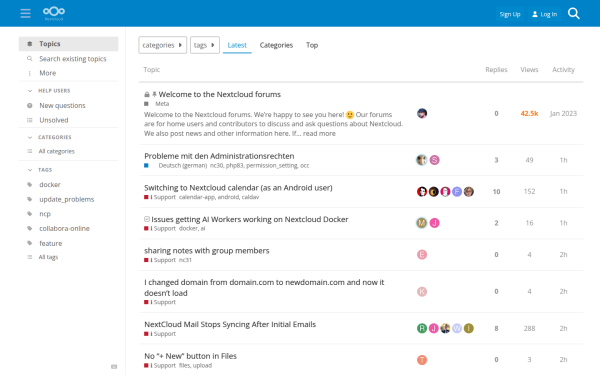Open Switching to Nextcloud calendar topic
The width and height of the screenshot is (600, 375).
[x=238, y=188]
